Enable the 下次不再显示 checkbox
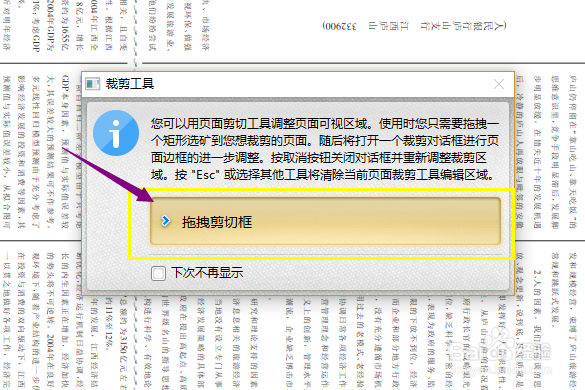The width and height of the screenshot is (585, 390). click(159, 273)
